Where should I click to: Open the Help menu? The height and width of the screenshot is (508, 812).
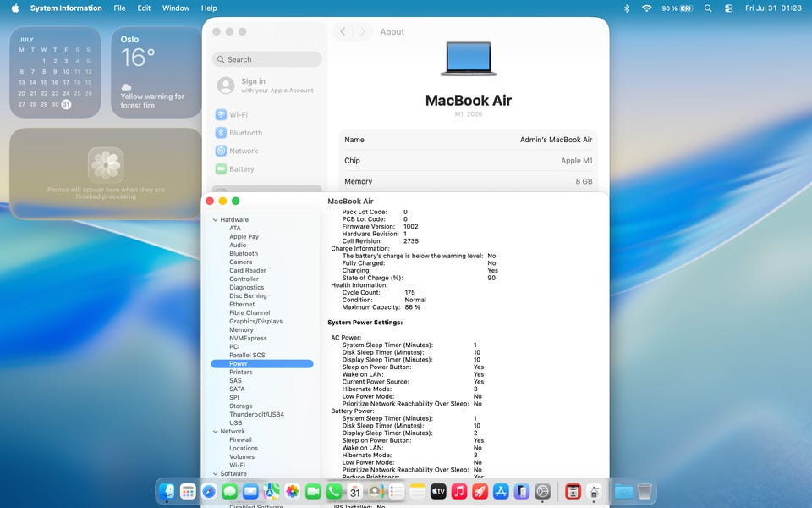tap(209, 8)
